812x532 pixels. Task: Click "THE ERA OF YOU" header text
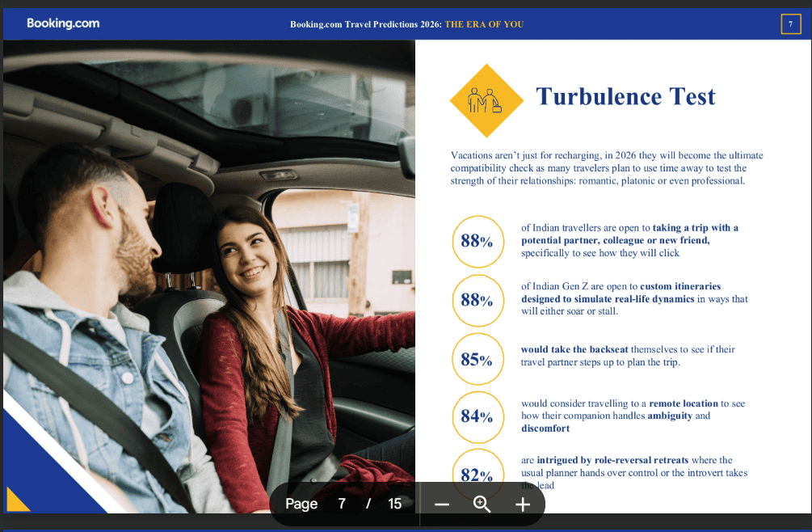(484, 24)
